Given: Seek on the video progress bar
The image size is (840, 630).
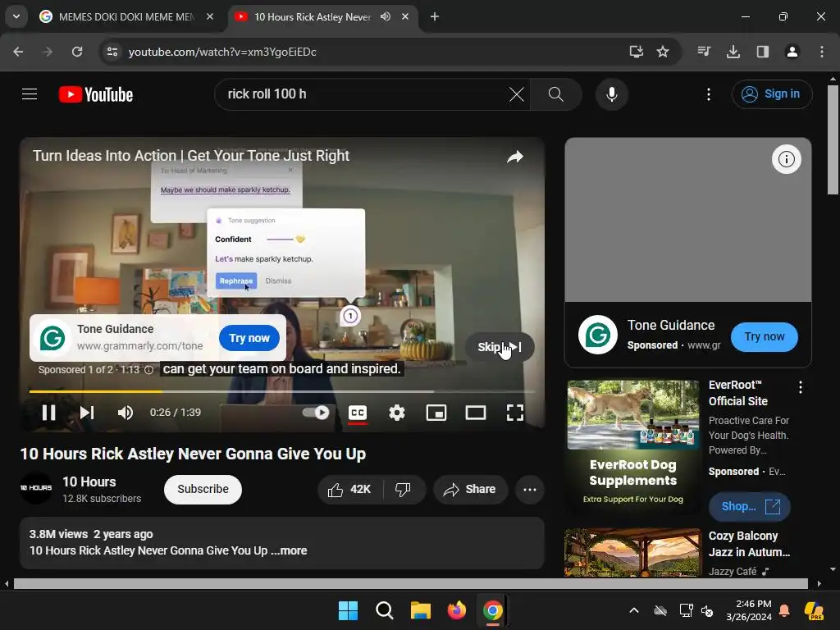Looking at the screenshot, I should (x=282, y=391).
